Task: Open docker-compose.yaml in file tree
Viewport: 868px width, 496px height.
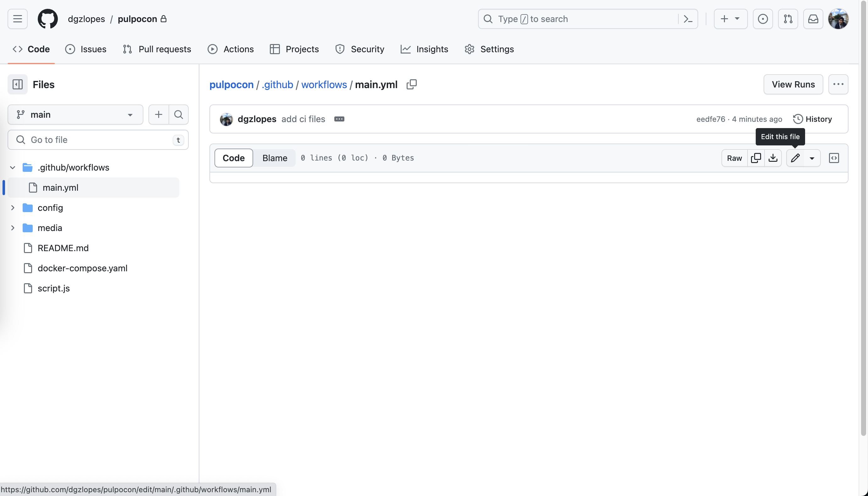Action: (82, 268)
